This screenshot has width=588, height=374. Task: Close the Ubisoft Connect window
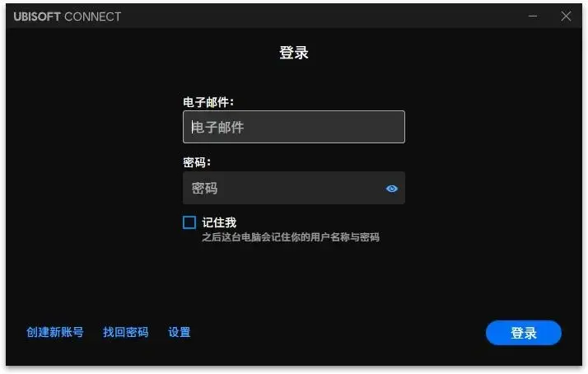coord(566,16)
